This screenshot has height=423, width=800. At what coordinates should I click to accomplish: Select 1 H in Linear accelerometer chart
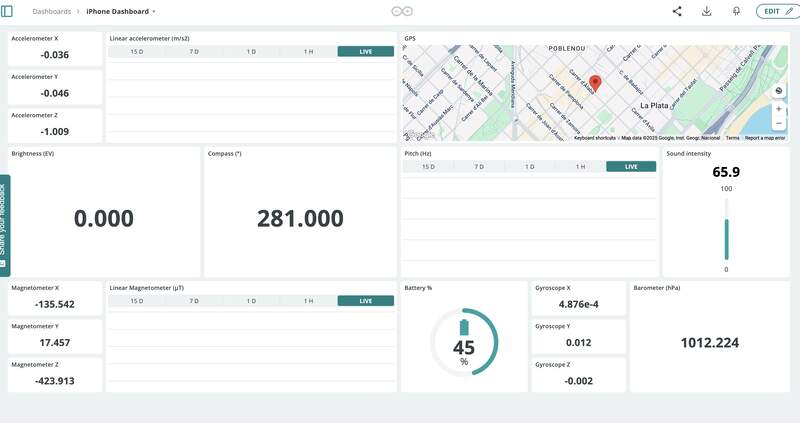coord(308,52)
